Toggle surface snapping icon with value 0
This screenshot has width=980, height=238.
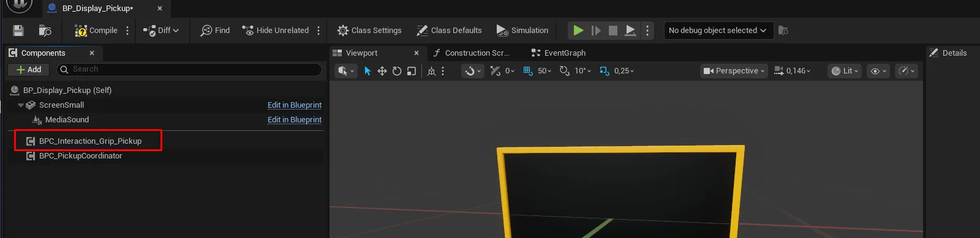click(x=496, y=71)
